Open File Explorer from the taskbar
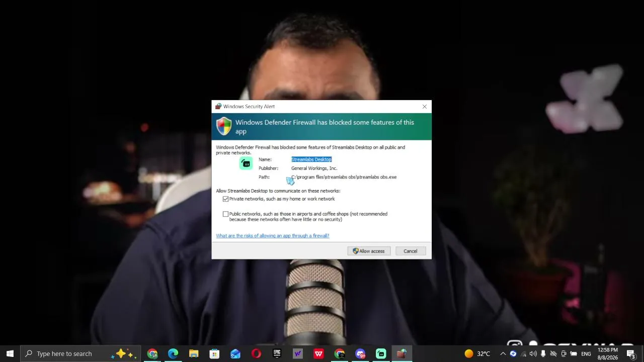The width and height of the screenshot is (644, 362). [x=194, y=353]
